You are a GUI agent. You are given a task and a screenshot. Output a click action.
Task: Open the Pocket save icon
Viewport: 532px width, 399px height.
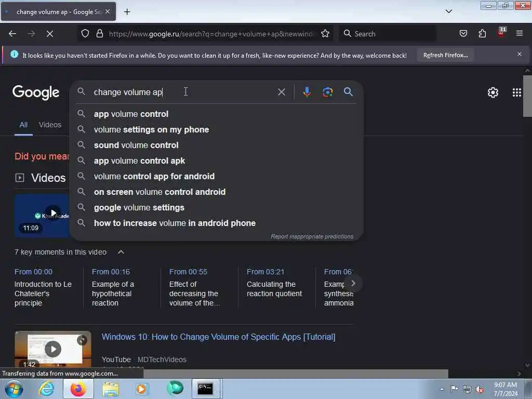[463, 33]
